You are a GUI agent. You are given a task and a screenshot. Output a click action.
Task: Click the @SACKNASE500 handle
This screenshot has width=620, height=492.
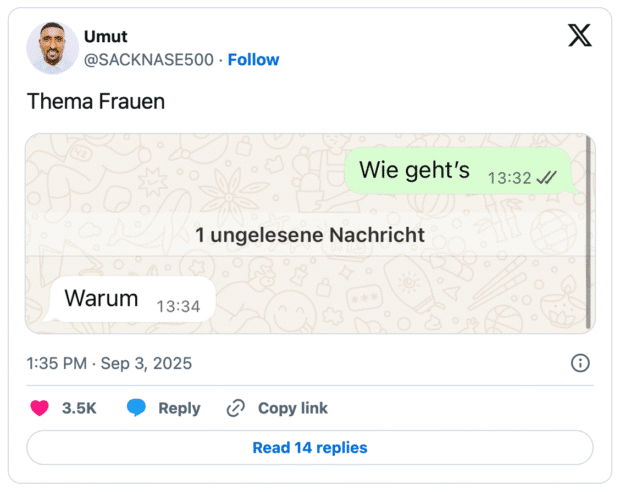pos(149,60)
